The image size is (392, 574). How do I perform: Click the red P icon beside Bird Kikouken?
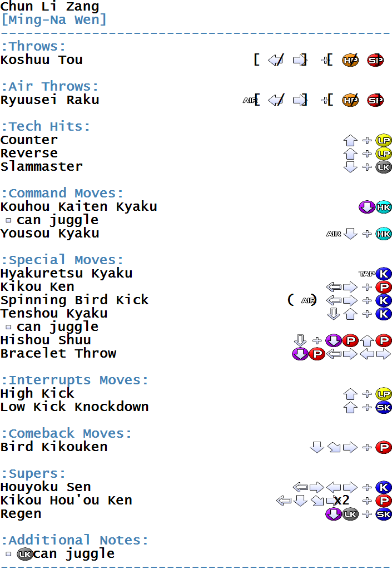point(384,447)
